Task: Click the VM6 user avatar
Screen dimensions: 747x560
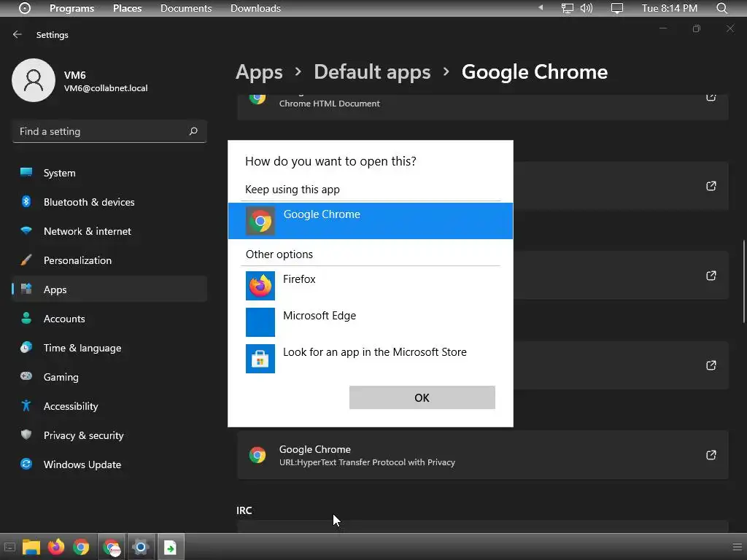Action: coord(34,80)
